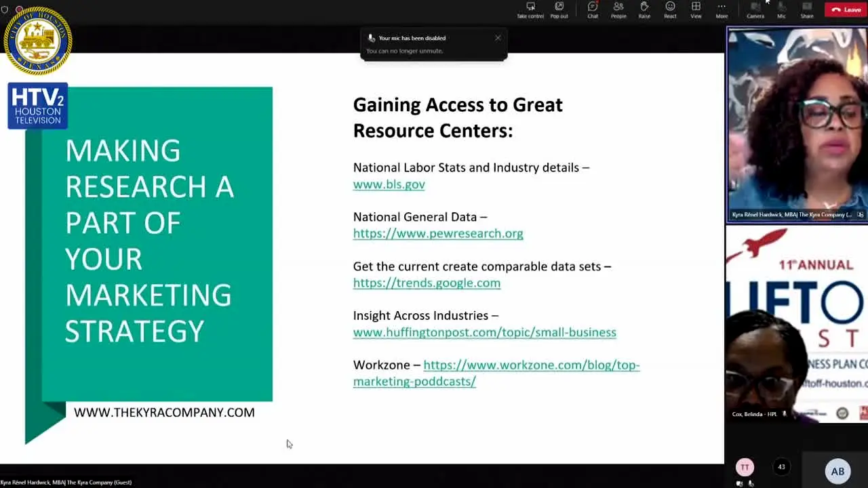Viewport: 868px width, 488px height.
Task: Click the HTV2 Houston Television logo
Action: pos(38,106)
